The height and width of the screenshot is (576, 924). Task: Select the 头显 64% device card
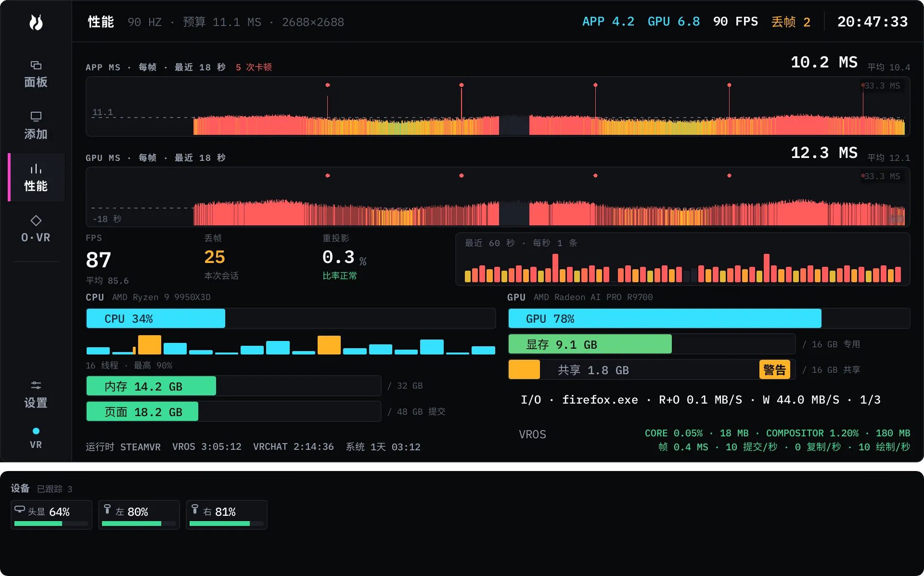coord(51,515)
